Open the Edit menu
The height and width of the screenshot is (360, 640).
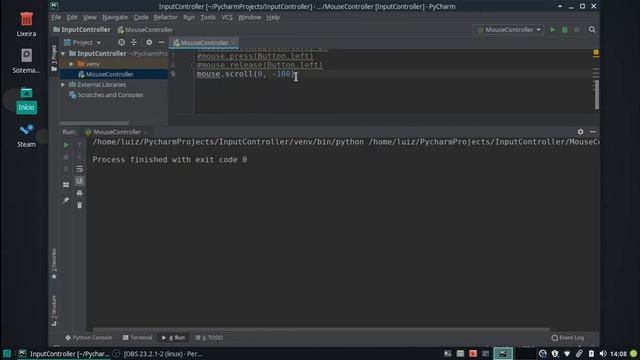click(72, 17)
